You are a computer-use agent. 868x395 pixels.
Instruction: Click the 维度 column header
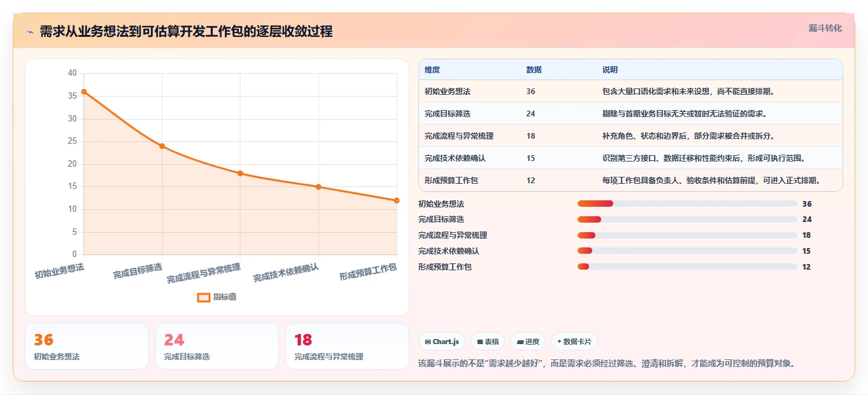[432, 70]
